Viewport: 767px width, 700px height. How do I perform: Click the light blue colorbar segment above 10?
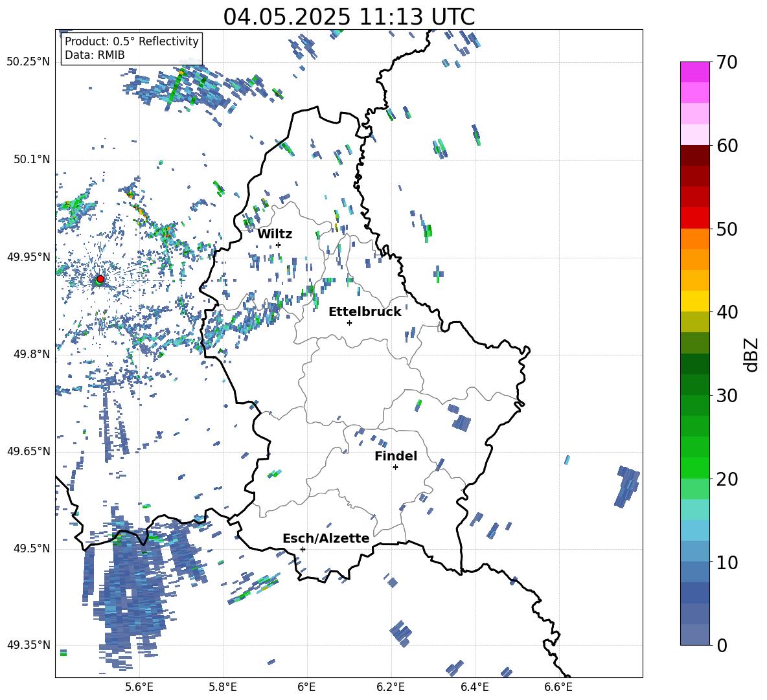click(694, 552)
